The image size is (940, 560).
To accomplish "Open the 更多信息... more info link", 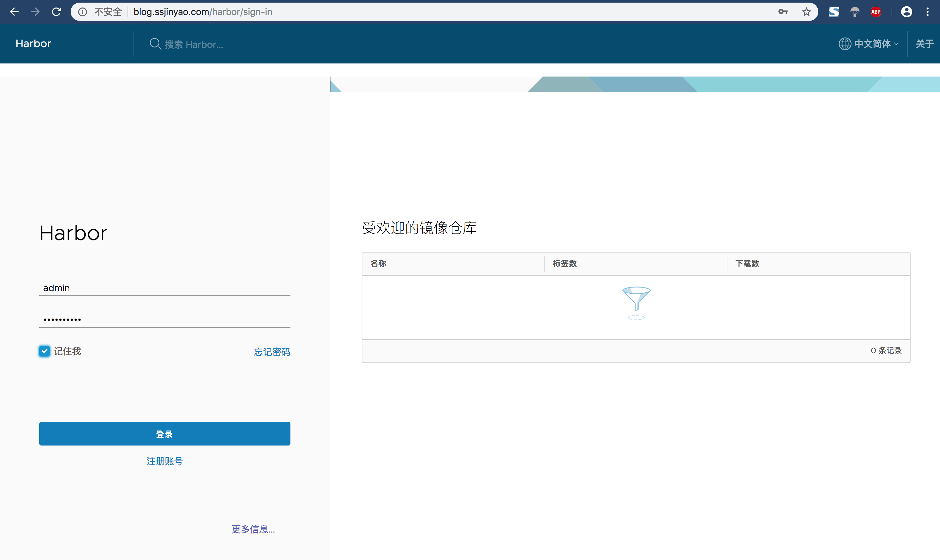I will (253, 529).
